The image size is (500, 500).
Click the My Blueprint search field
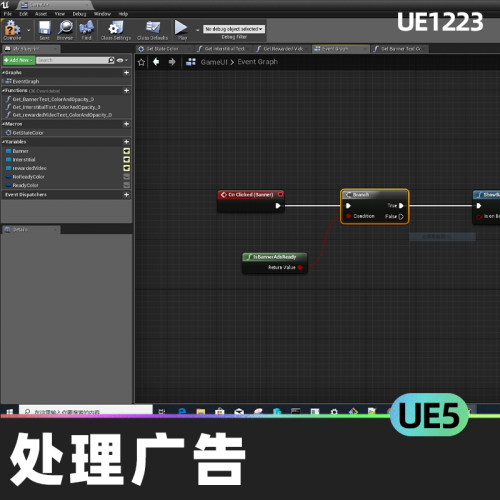pyautogui.click(x=72, y=60)
